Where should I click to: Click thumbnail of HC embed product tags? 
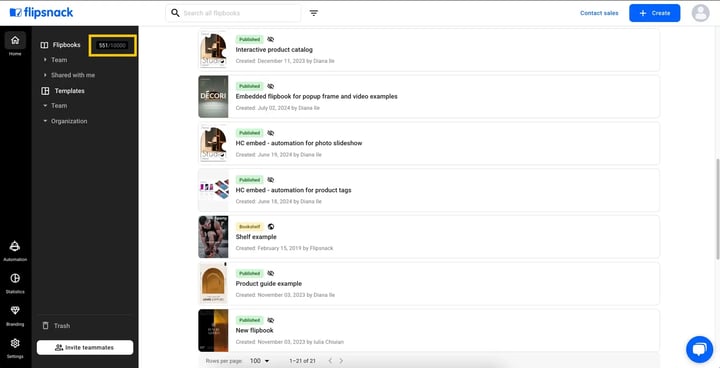[x=214, y=190]
